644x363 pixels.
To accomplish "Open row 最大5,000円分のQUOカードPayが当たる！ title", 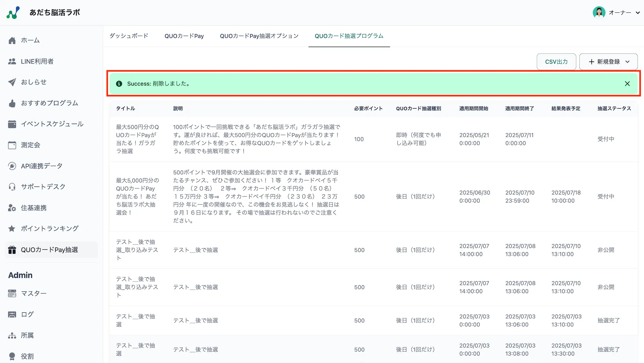I will tap(137, 196).
